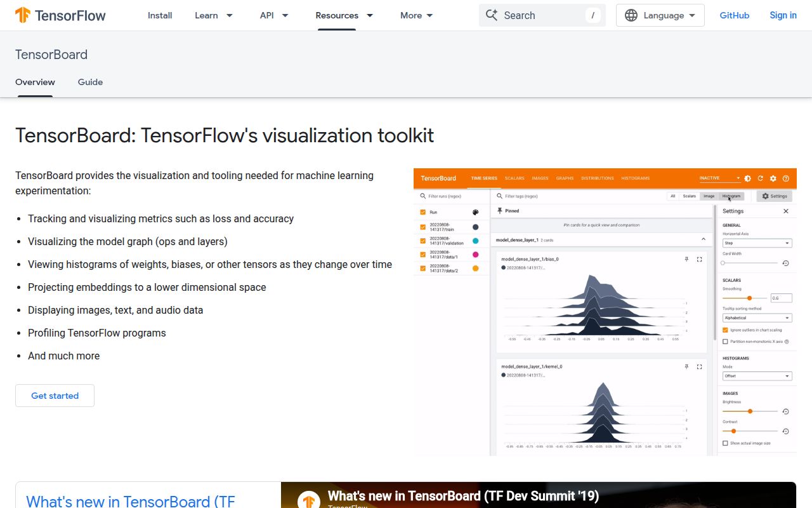This screenshot has width=812, height=508.
Task: Open the GitHub link
Action: [x=735, y=15]
